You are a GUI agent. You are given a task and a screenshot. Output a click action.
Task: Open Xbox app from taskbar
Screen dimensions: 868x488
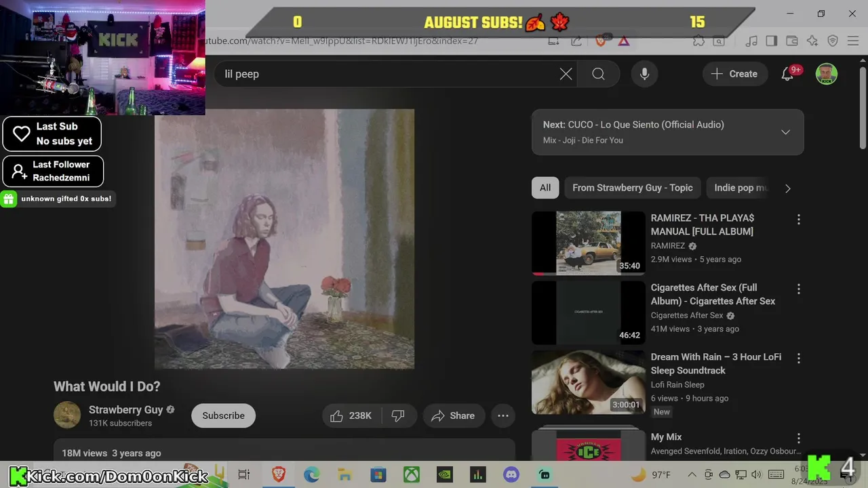click(x=412, y=474)
